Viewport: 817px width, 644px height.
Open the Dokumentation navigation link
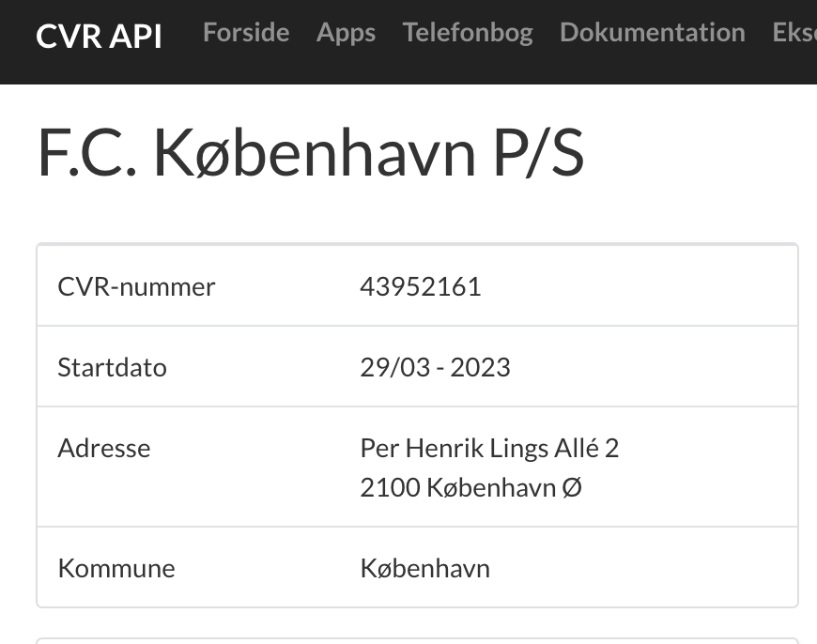coord(653,32)
